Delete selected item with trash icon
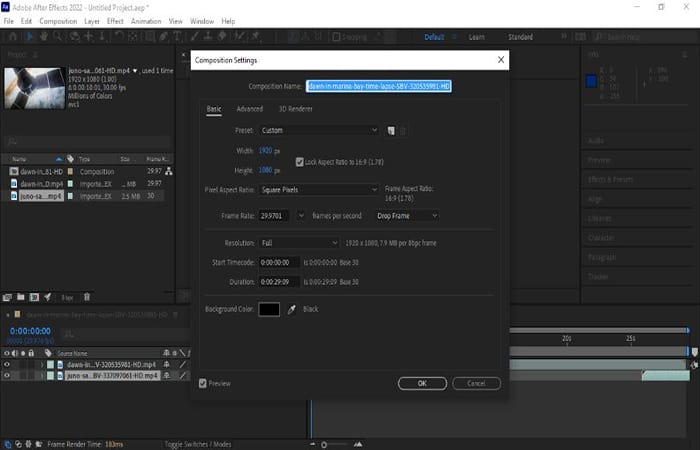The image size is (700, 450). click(87, 297)
